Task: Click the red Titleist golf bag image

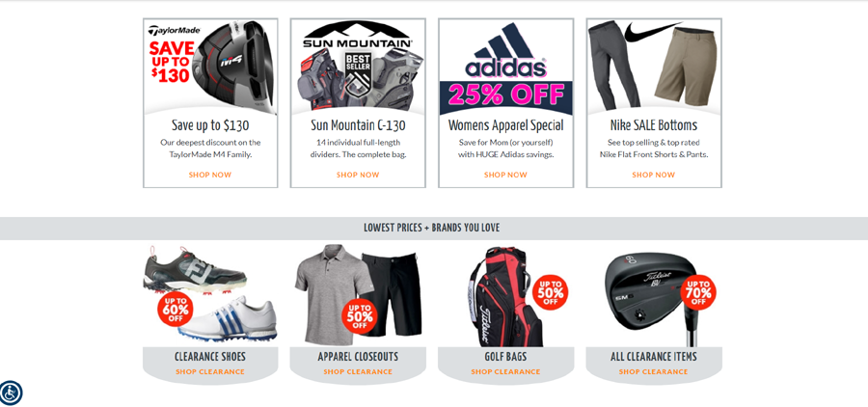Action: (x=504, y=297)
